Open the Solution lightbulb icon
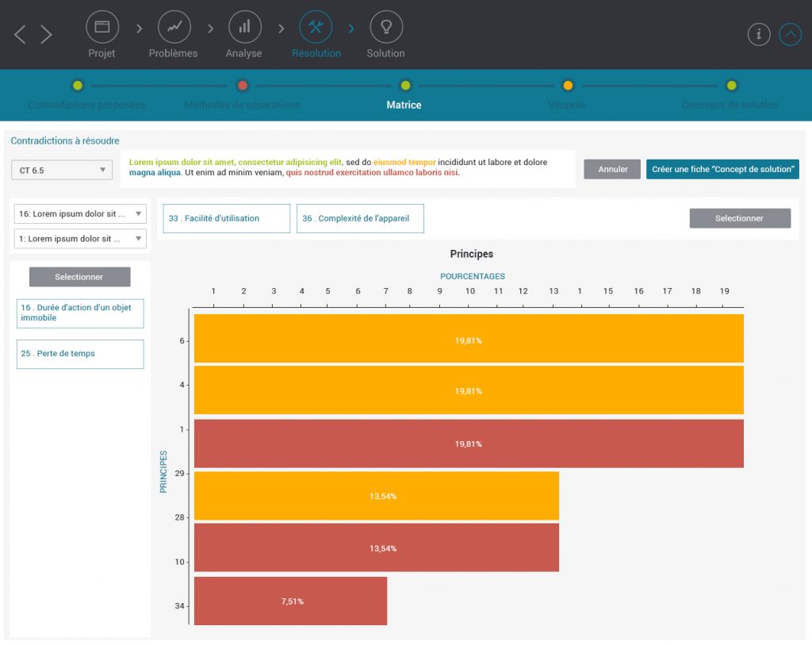This screenshot has width=812, height=645. (x=386, y=27)
